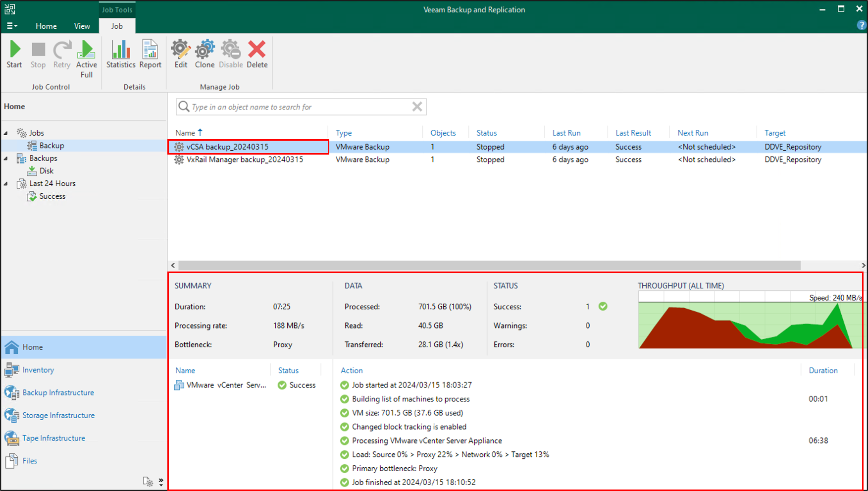Select the vCSA backup_20240315 job

[227, 147]
